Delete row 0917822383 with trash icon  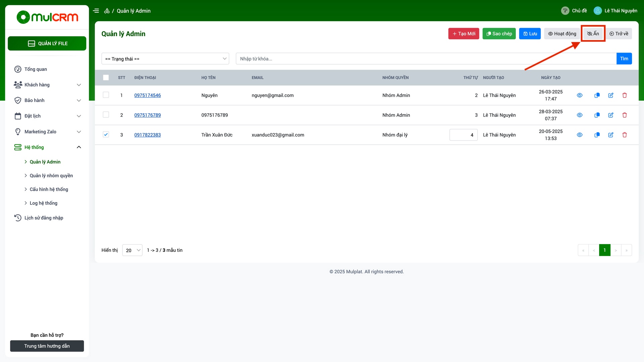[625, 135]
